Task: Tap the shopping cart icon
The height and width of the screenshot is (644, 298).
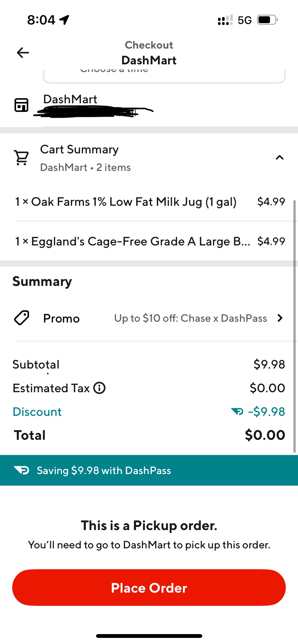Action: click(22, 158)
